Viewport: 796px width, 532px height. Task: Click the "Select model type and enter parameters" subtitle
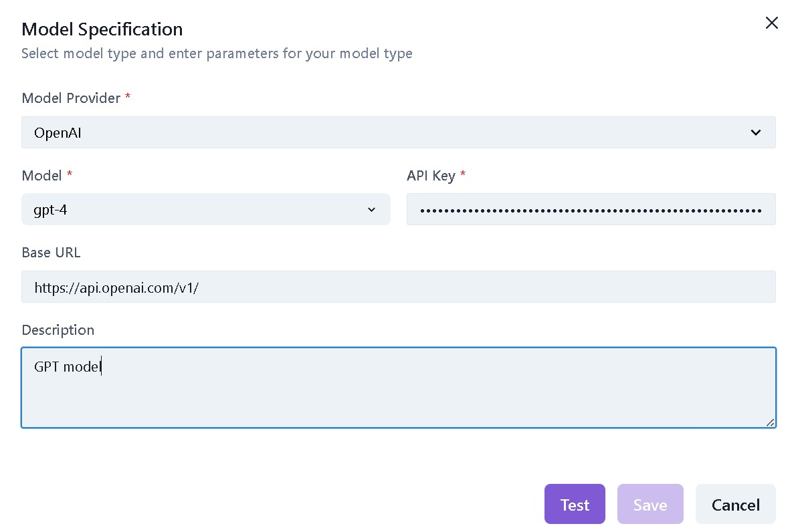click(x=217, y=53)
